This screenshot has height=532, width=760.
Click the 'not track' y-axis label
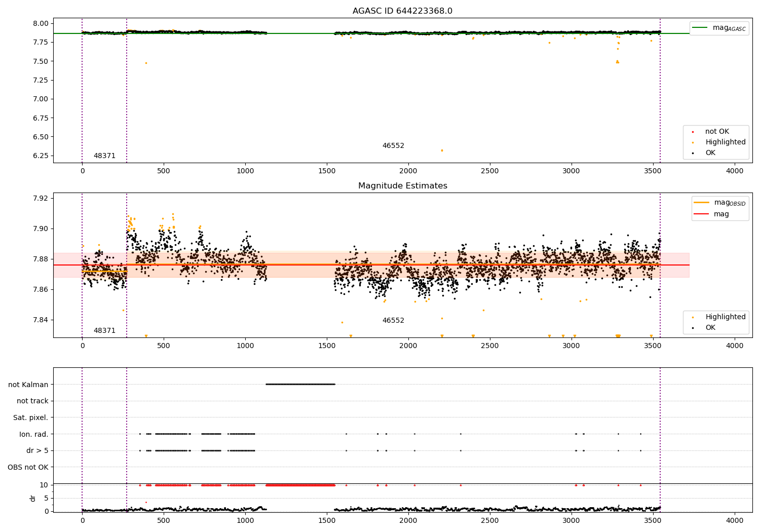[32, 401]
